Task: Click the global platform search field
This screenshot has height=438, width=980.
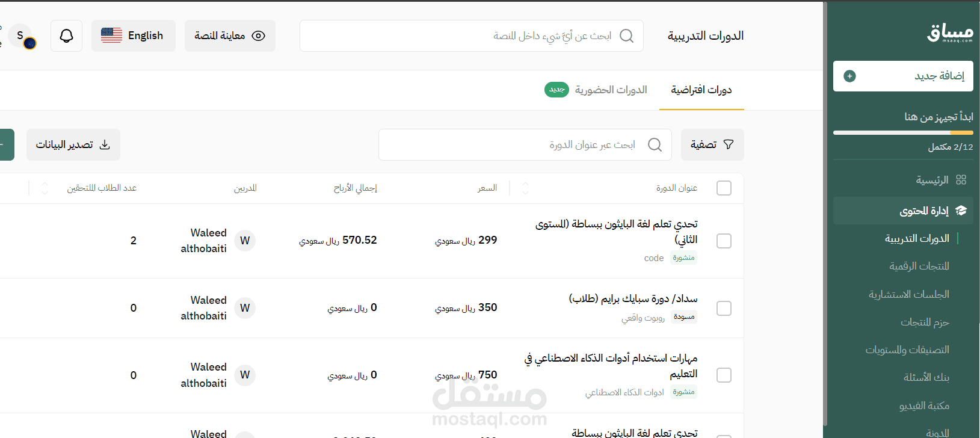Action: [472, 35]
